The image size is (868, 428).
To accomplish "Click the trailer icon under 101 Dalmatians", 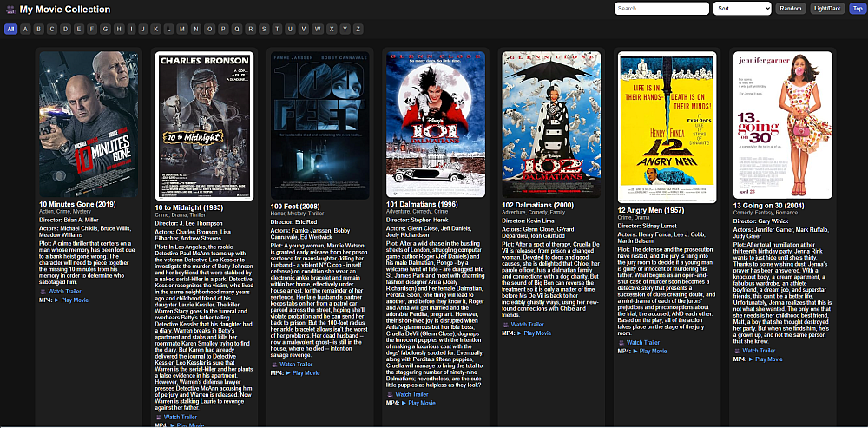I will pos(390,394).
